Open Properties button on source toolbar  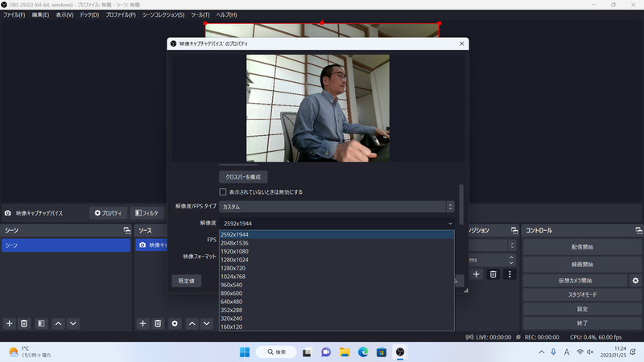109,213
